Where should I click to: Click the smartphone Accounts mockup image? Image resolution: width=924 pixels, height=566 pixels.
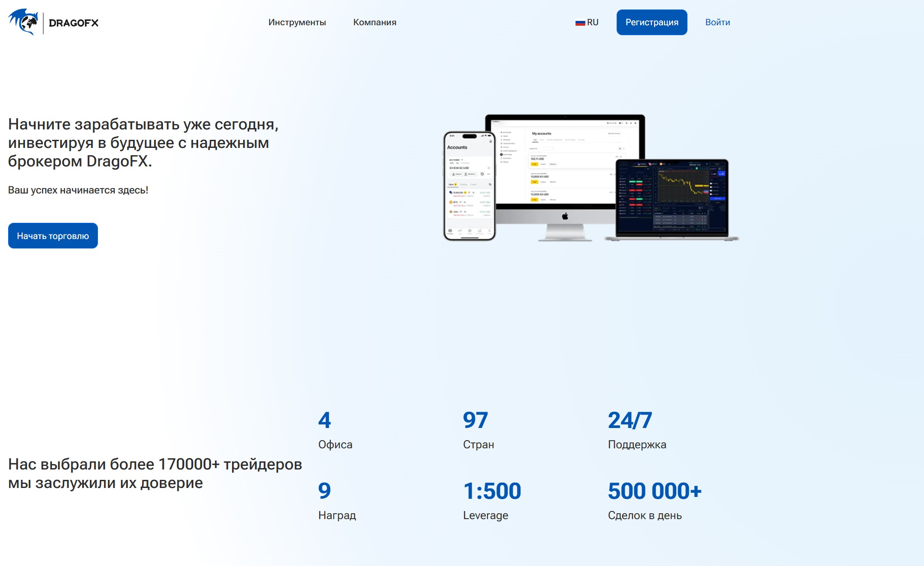coord(469,186)
